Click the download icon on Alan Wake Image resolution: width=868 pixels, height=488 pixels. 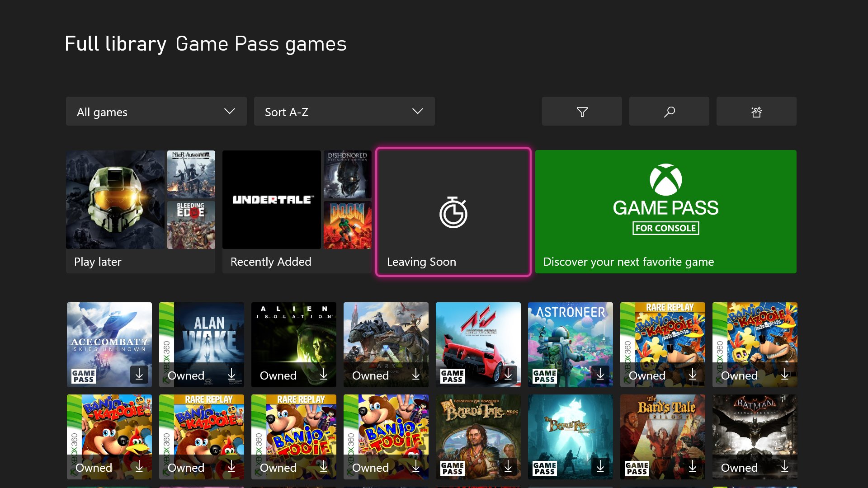pos(232,374)
